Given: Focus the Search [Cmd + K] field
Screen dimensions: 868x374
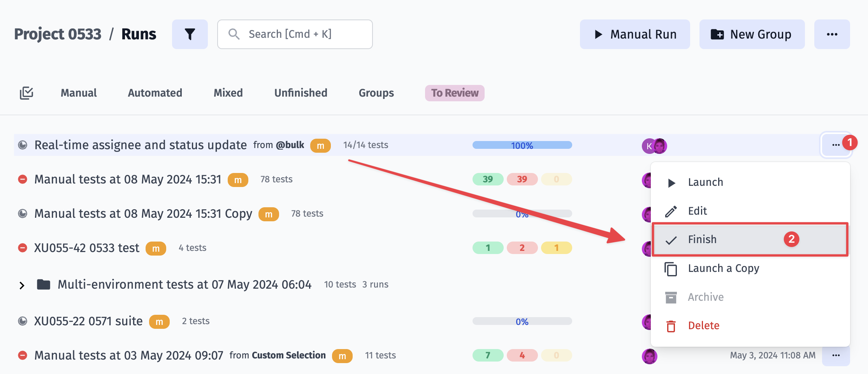Looking at the screenshot, I should [295, 34].
